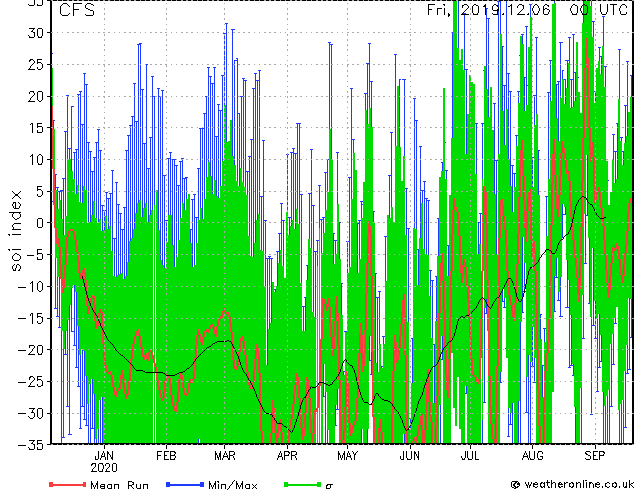Select the JAN 2020 month axis label
The width and height of the screenshot is (634, 490).
coord(104,462)
